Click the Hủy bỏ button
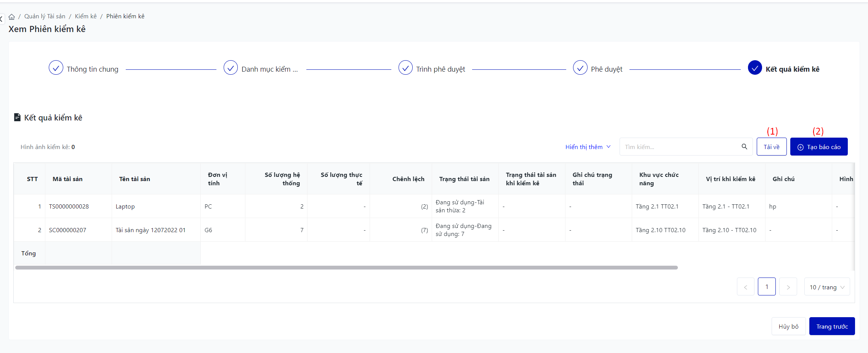The width and height of the screenshot is (868, 353). pos(788,327)
